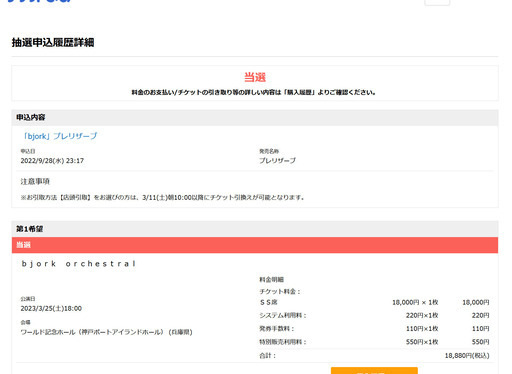The height and width of the screenshot is (374, 512).
Task: Click the 110円×1枚 value
Action: (x=422, y=329)
